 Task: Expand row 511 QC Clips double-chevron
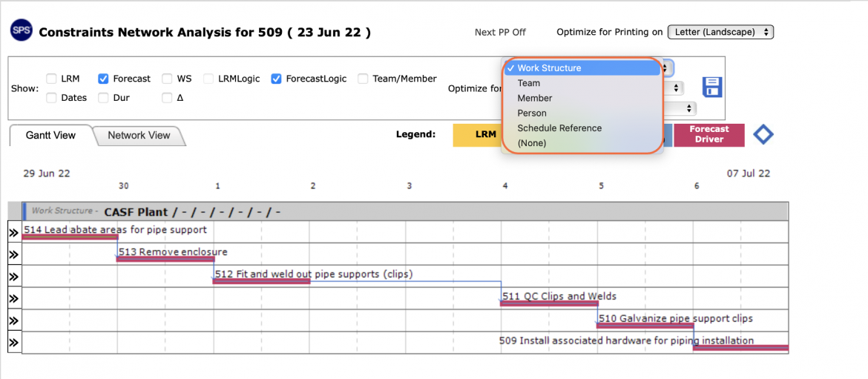tap(14, 299)
